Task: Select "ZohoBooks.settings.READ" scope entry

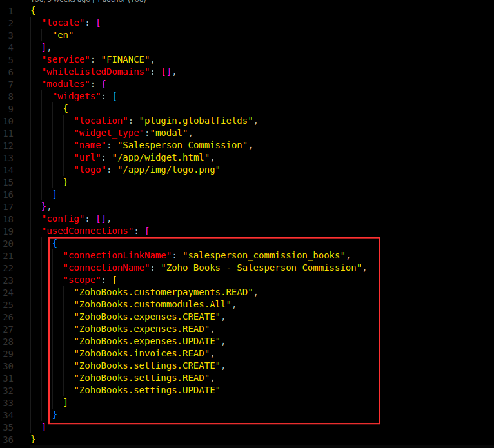Action: 142,378
